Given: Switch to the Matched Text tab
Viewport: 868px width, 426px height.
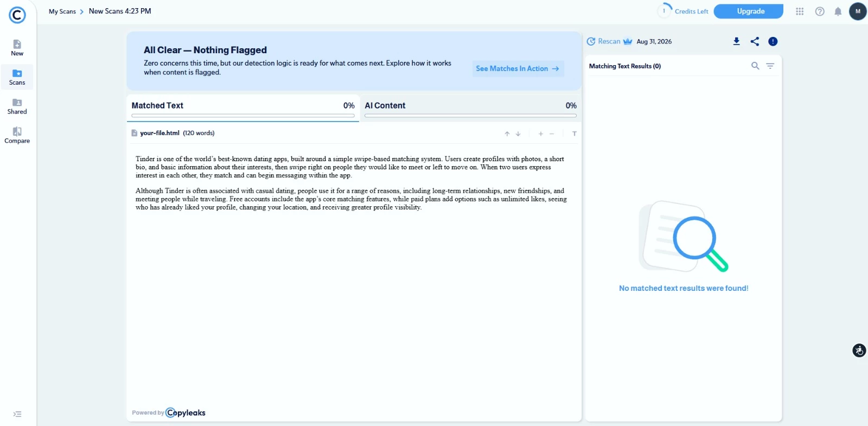Looking at the screenshot, I should coord(242,108).
